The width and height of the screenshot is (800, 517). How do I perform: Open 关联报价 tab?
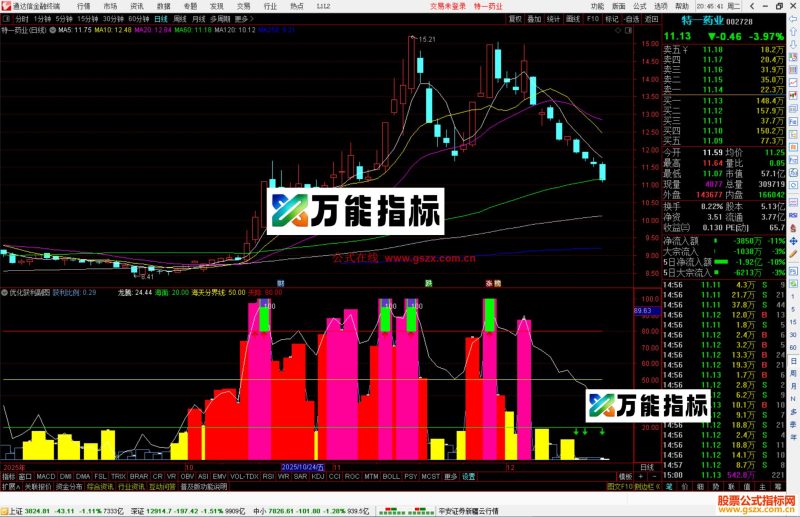point(38,486)
